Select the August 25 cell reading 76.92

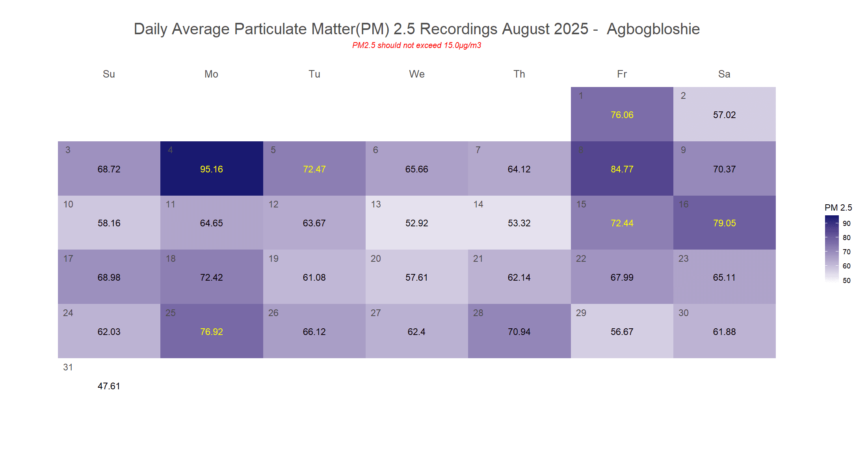212,331
